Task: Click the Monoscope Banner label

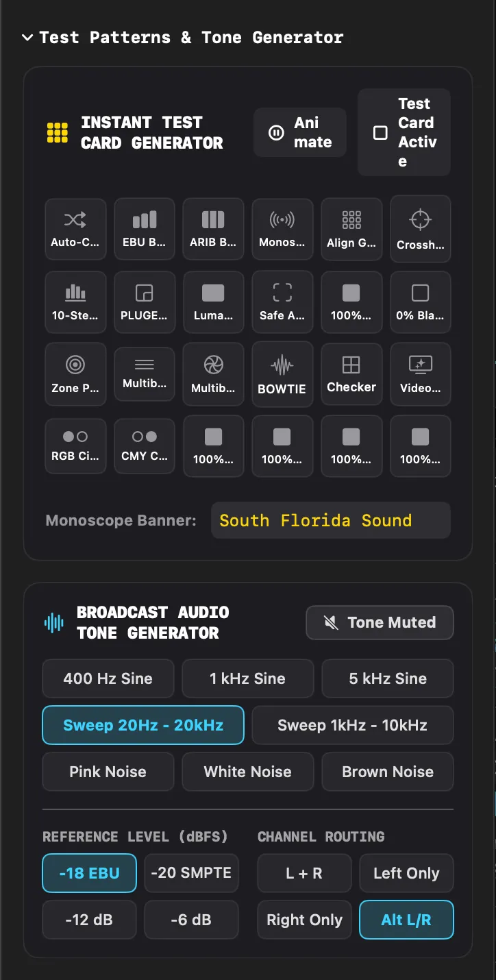Action: click(x=121, y=521)
